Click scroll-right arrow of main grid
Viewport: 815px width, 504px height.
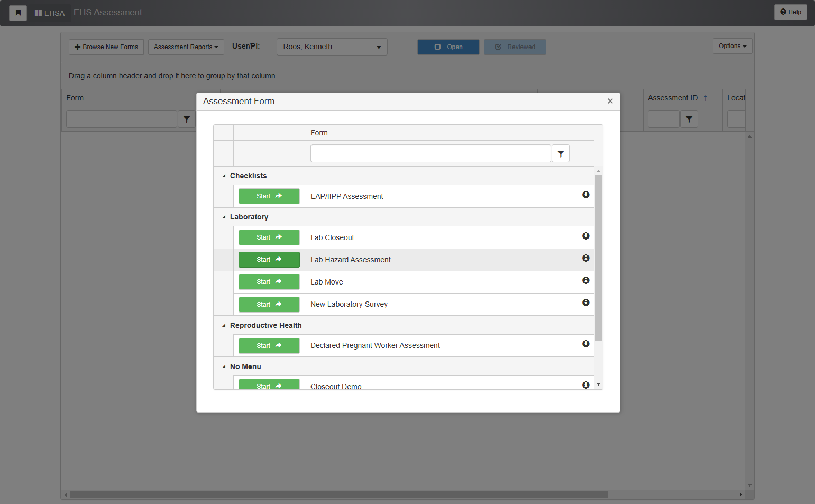point(740,495)
